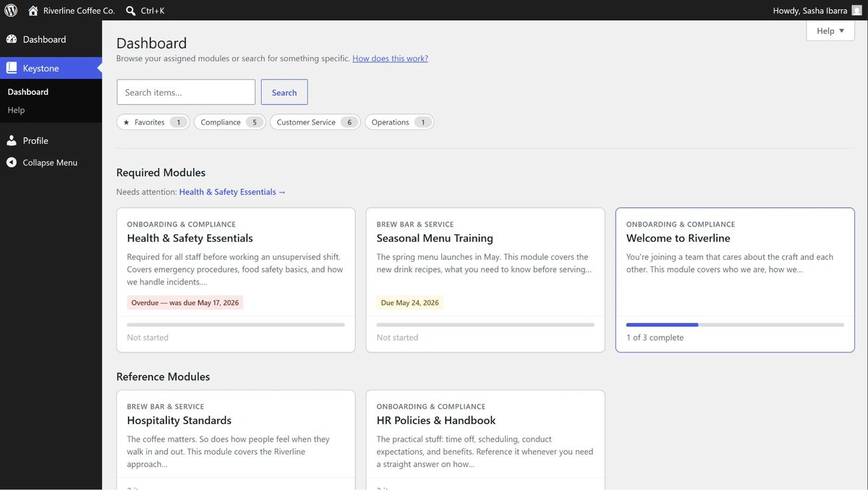Click the 'Due May 24, 2026' badge
This screenshot has height=490, width=868.
409,303
